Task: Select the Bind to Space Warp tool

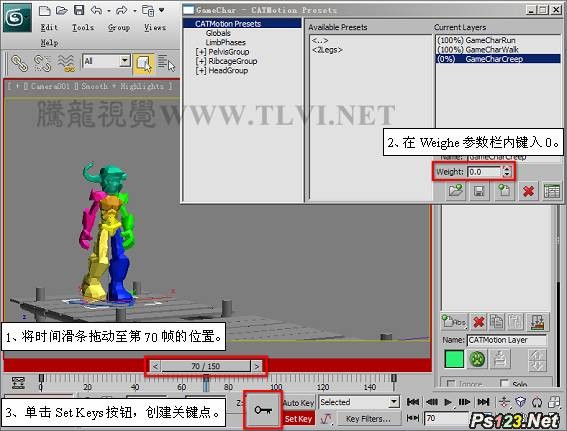Action: pos(66,63)
